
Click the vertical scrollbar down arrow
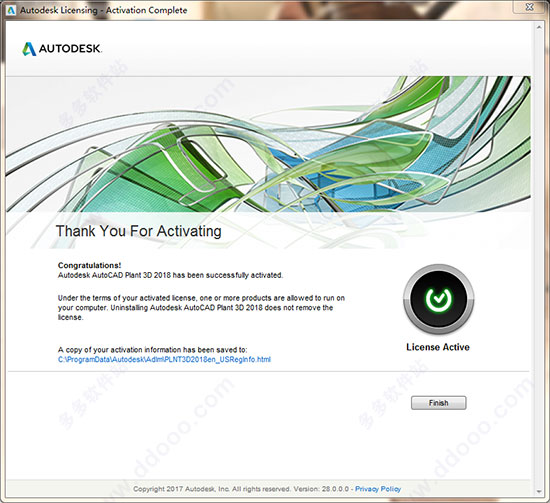coord(539,492)
